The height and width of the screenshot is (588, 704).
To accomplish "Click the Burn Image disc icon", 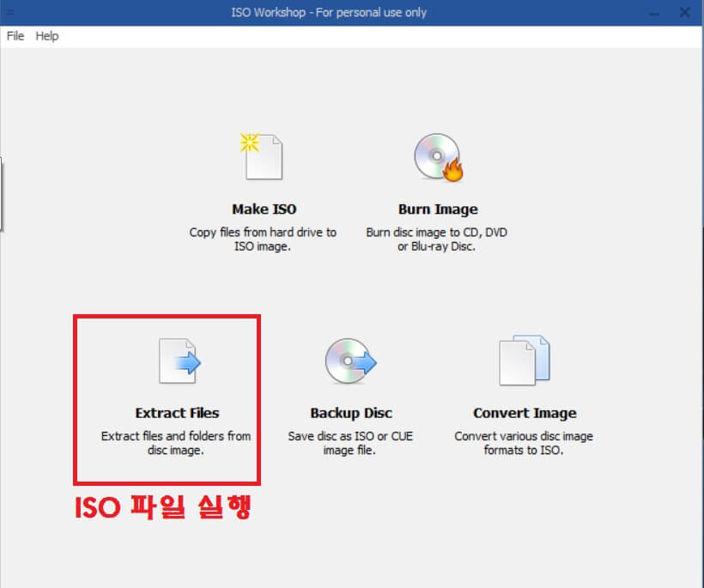I will click(438, 157).
